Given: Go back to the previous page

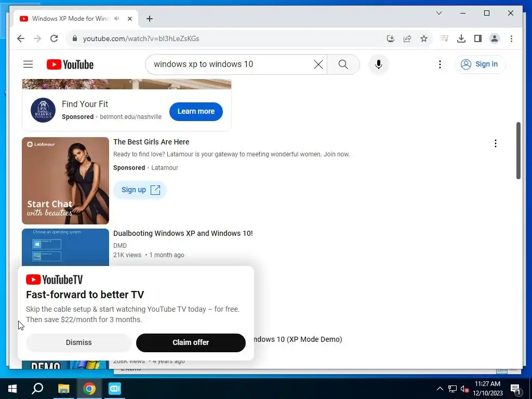Looking at the screenshot, I should point(21,38).
